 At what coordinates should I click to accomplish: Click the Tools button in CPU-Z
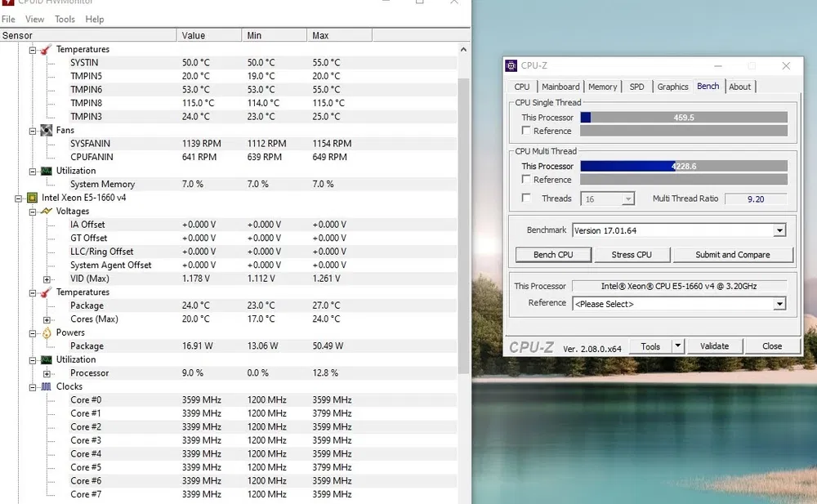[650, 346]
